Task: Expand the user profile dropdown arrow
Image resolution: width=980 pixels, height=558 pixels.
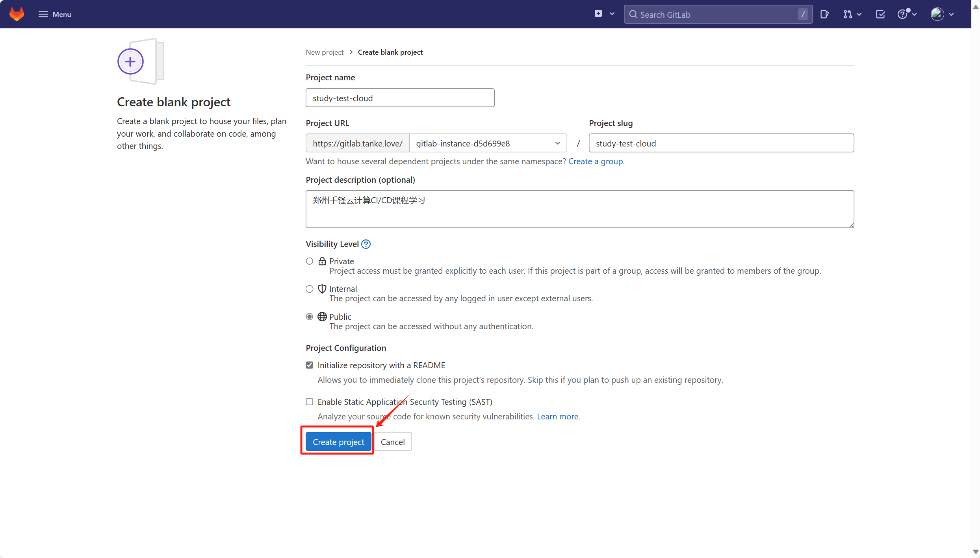Action: point(952,15)
